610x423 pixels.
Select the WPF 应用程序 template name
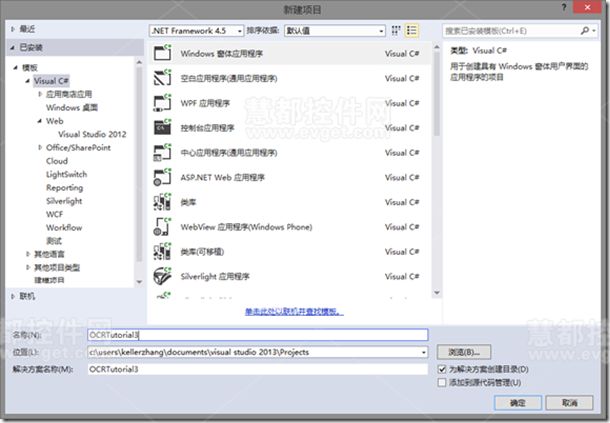(205, 103)
